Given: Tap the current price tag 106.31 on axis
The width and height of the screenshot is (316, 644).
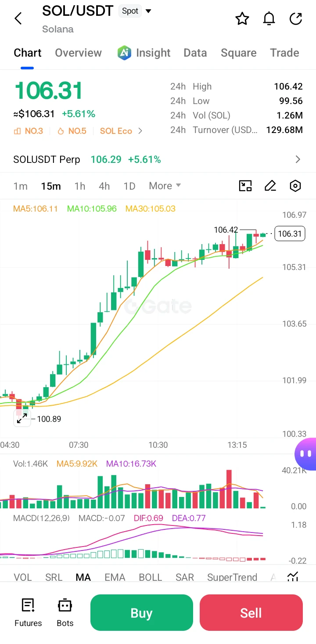Looking at the screenshot, I should click(x=290, y=234).
